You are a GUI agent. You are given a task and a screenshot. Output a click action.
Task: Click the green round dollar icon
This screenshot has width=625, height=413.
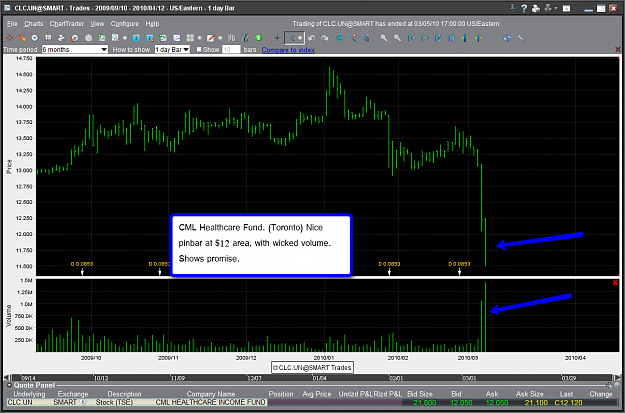tap(258, 38)
